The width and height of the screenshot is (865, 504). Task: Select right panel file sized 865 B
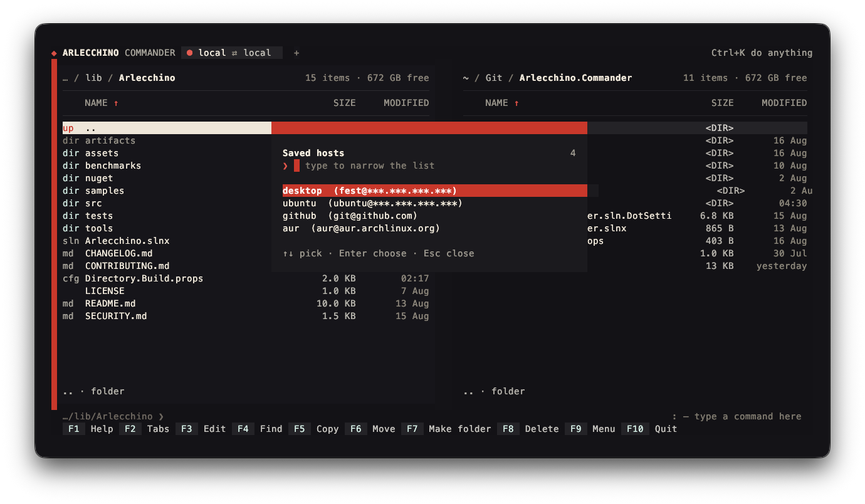[x=698, y=228]
